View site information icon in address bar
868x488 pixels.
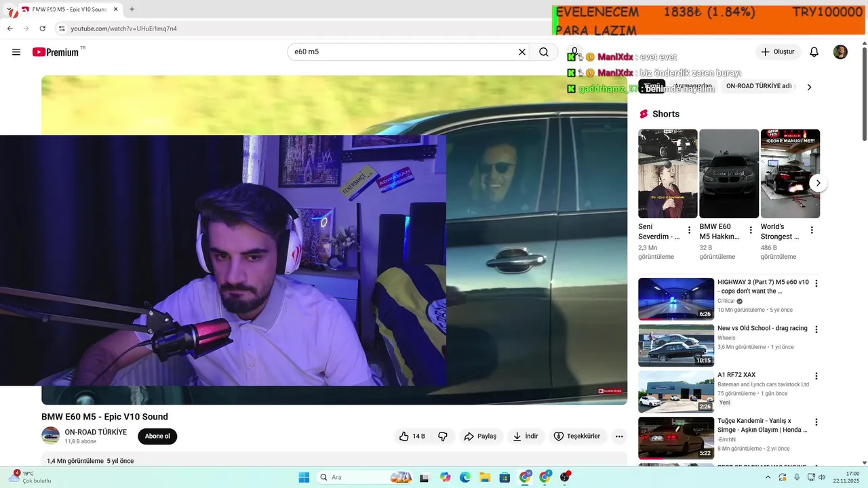point(61,28)
